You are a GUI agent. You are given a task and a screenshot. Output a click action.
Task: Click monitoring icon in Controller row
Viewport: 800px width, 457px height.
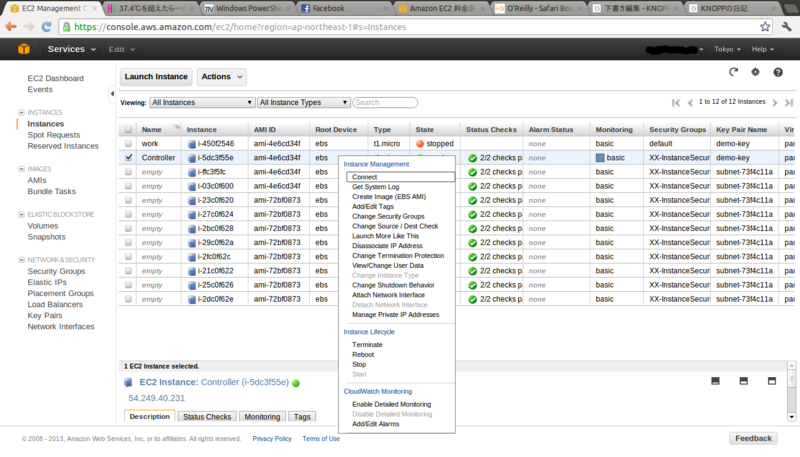coord(600,158)
